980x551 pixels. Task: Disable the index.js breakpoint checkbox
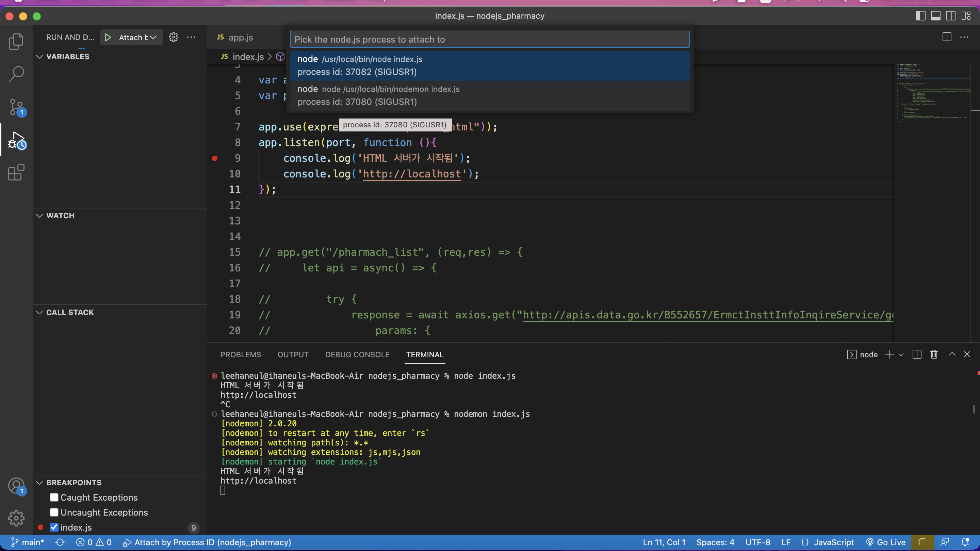[54, 527]
